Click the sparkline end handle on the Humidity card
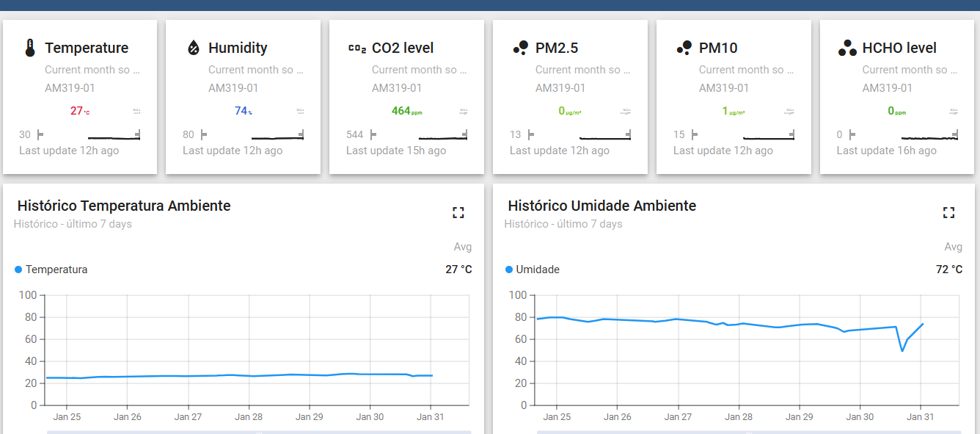The width and height of the screenshot is (980, 434). [301, 134]
